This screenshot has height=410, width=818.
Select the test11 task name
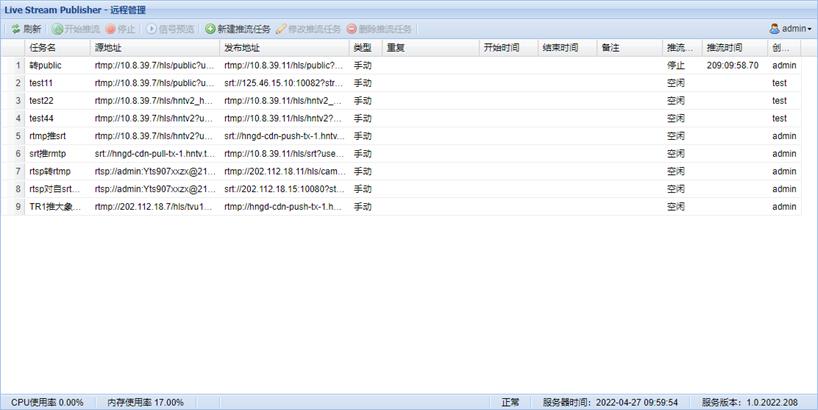pos(41,83)
